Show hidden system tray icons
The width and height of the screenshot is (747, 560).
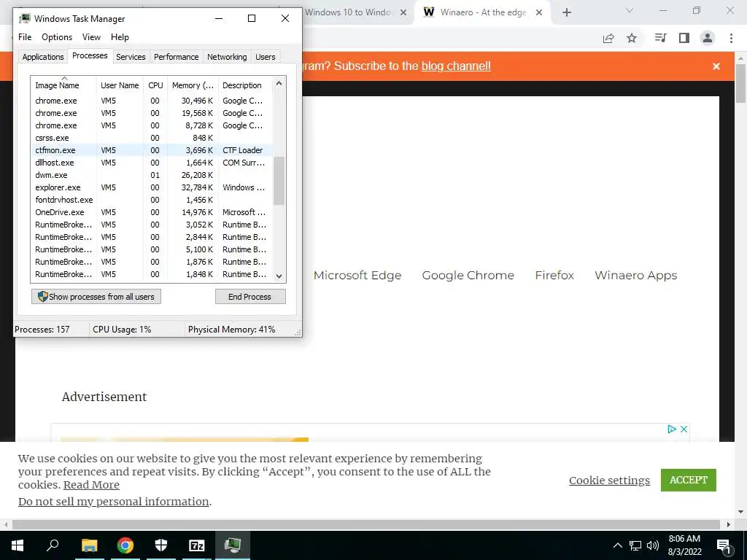(617, 545)
